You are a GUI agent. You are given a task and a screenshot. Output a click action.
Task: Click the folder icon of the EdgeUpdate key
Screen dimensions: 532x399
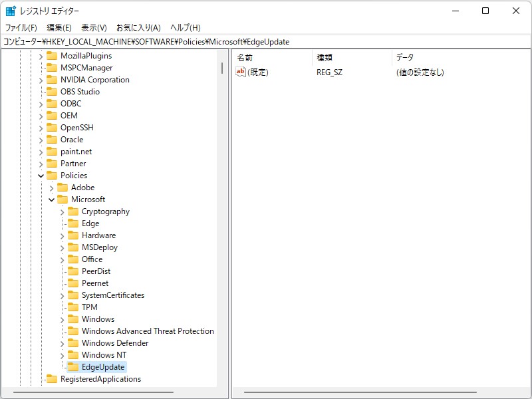click(73, 366)
